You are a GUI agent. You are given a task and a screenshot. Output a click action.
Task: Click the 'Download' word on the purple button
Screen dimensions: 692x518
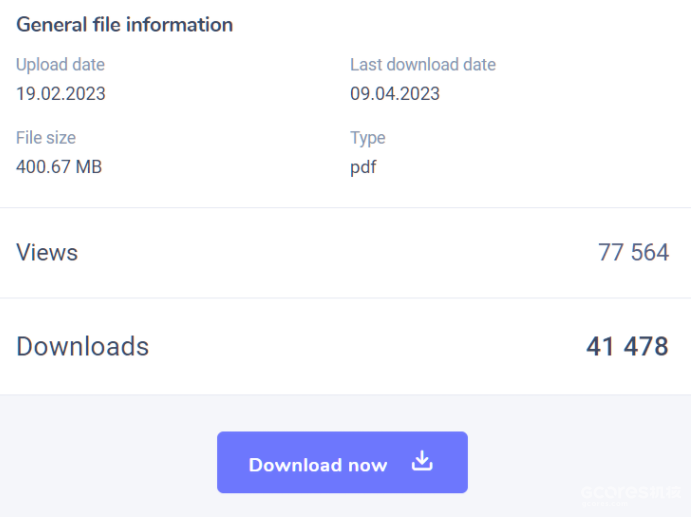[x=289, y=465]
